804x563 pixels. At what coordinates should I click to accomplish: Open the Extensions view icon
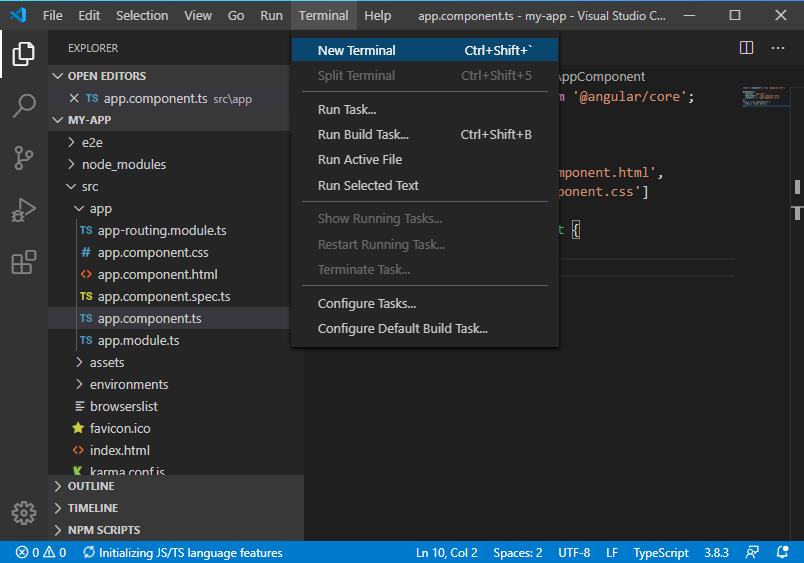pyautogui.click(x=24, y=263)
